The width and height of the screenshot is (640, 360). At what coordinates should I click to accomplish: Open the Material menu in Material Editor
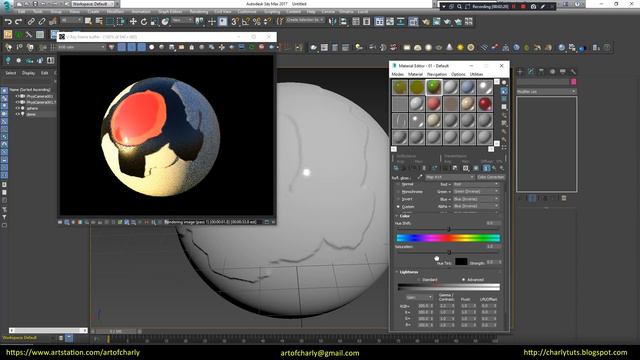[415, 74]
